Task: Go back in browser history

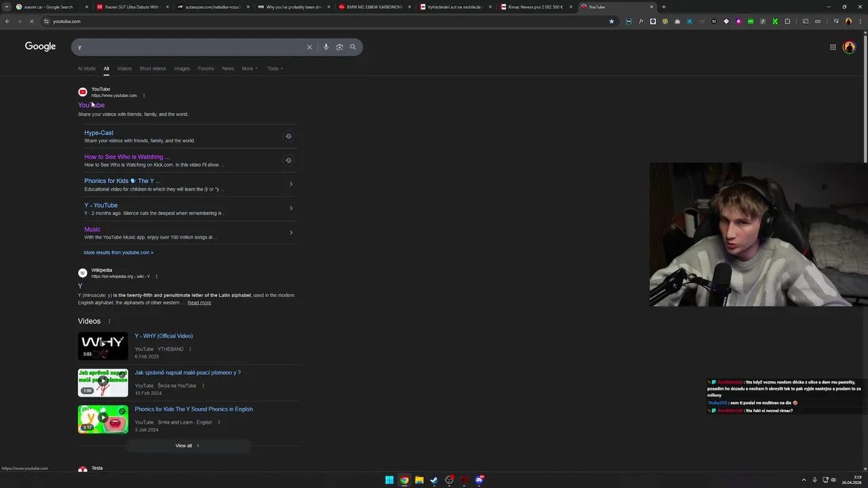Action: tap(7, 21)
